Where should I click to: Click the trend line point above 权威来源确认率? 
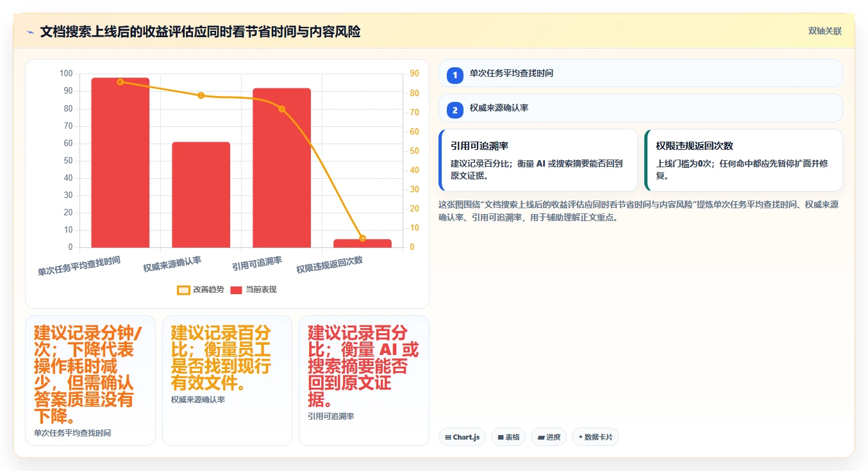pyautogui.click(x=201, y=95)
